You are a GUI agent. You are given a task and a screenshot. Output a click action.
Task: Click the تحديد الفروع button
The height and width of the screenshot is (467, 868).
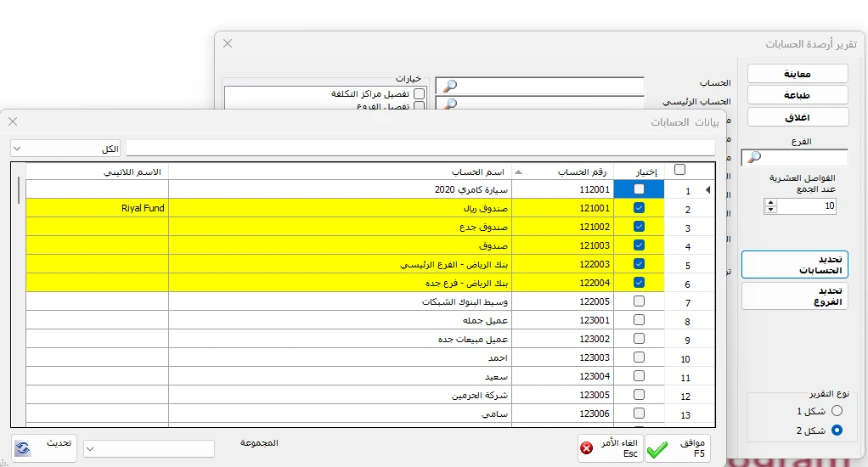point(795,296)
